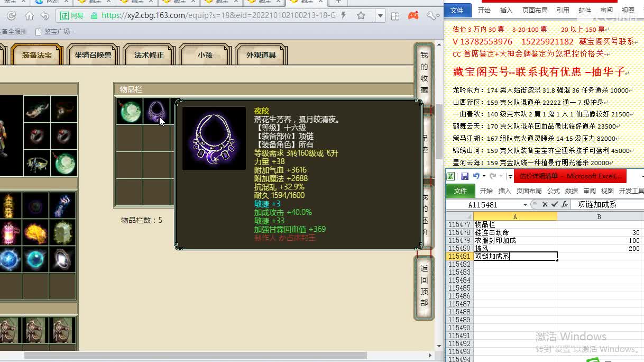Open a new browser tab with plus
Viewport: 644px width, 362px height.
[338, 2]
